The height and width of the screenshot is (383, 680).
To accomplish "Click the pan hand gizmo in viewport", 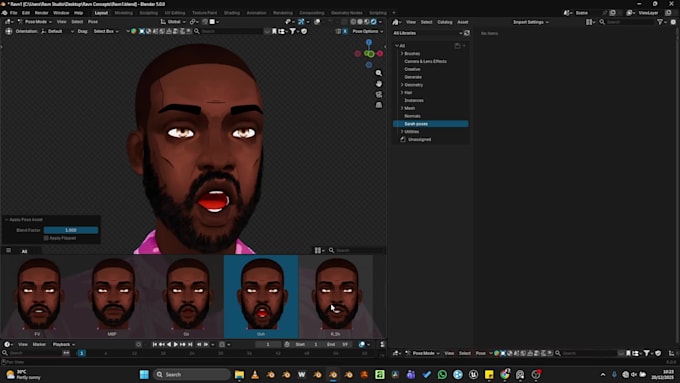I will point(379,84).
